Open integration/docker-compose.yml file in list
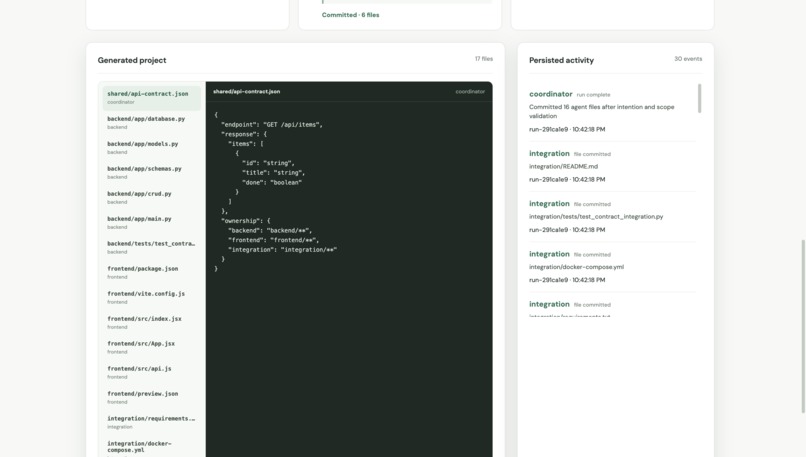Viewport: 806px width, 457px height. [152, 447]
